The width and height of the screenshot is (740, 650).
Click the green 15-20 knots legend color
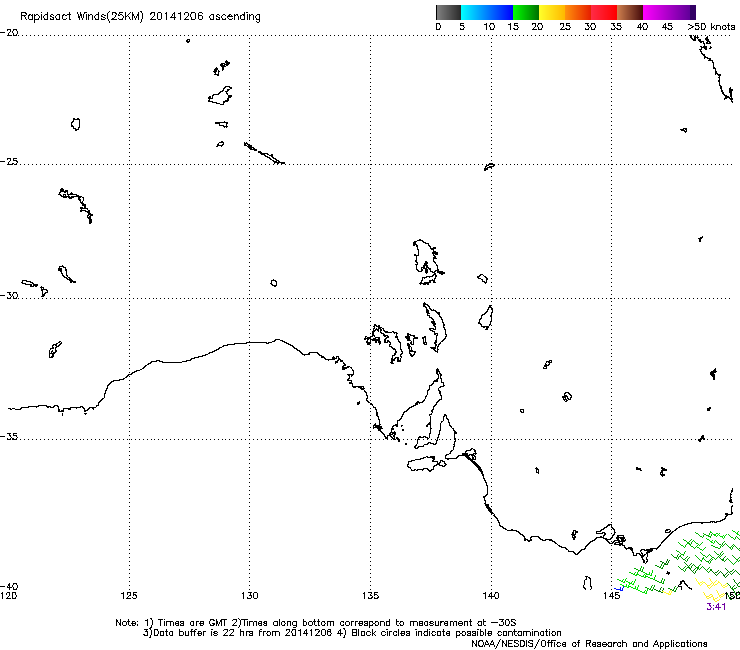coord(526,12)
